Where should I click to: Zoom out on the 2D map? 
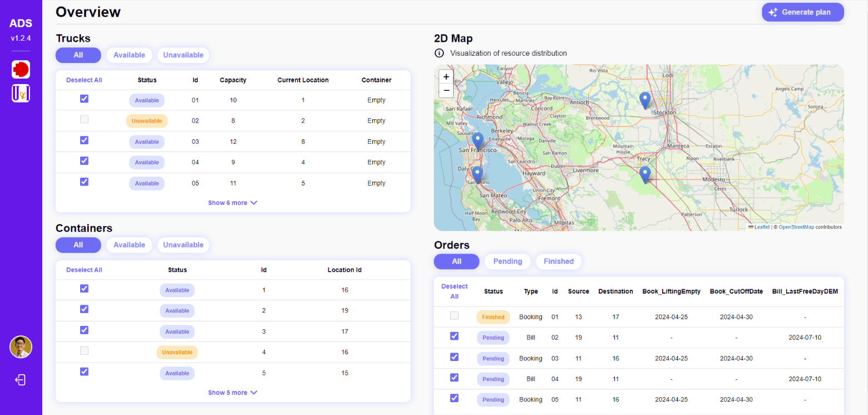[446, 90]
